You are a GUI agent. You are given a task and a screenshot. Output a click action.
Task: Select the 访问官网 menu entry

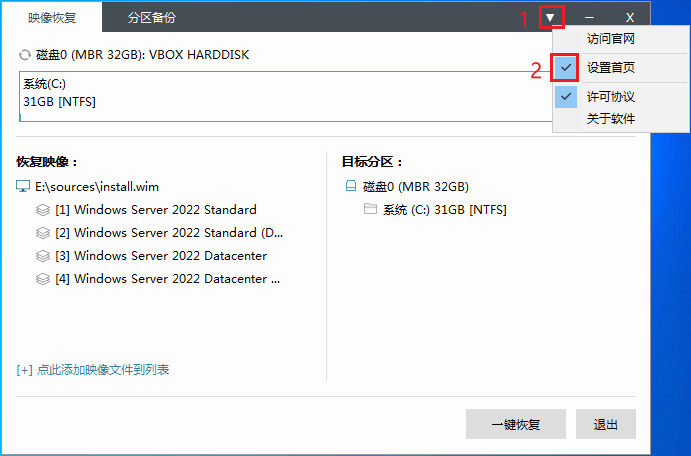pos(610,39)
